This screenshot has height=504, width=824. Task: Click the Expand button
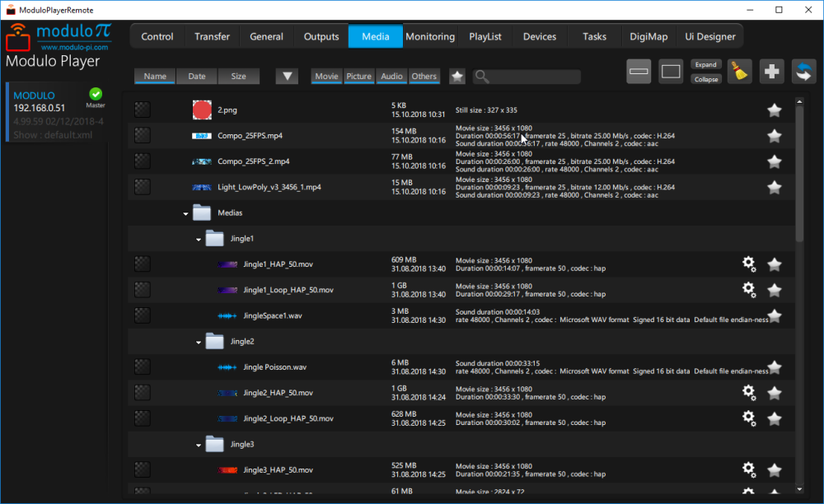pos(708,64)
